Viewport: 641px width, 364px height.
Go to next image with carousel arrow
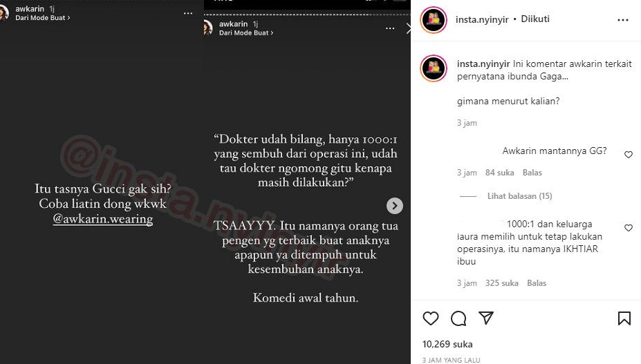395,206
